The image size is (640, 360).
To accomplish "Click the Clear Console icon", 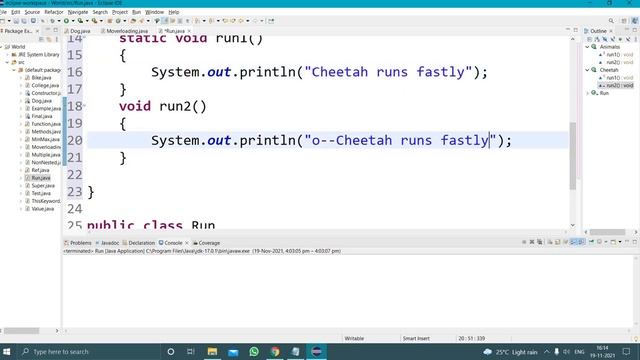I will click(x=550, y=242).
